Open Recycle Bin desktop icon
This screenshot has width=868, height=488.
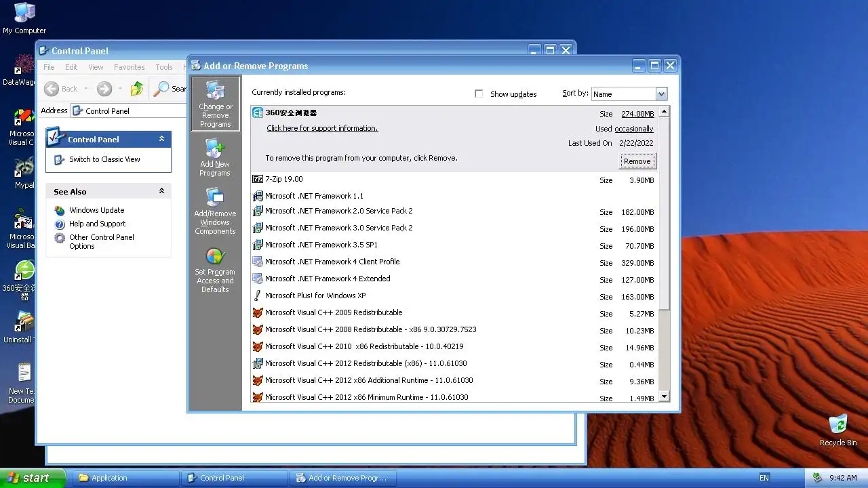[x=838, y=425]
